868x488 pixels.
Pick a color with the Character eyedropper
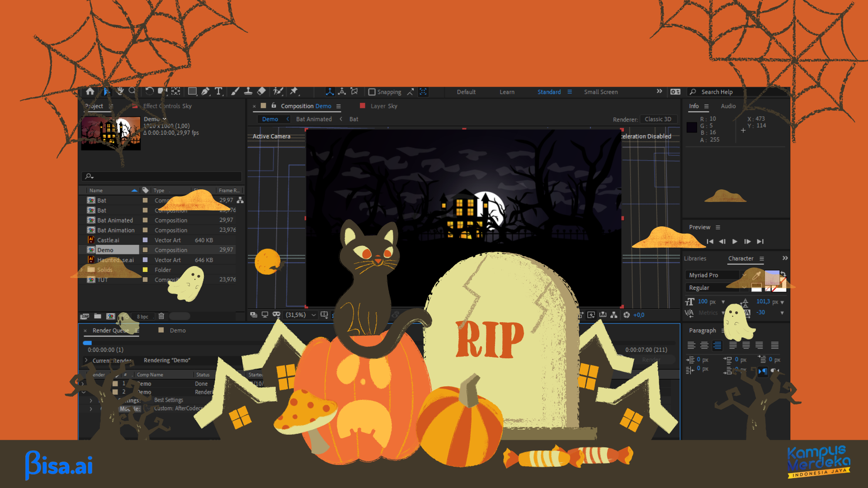[x=756, y=275]
